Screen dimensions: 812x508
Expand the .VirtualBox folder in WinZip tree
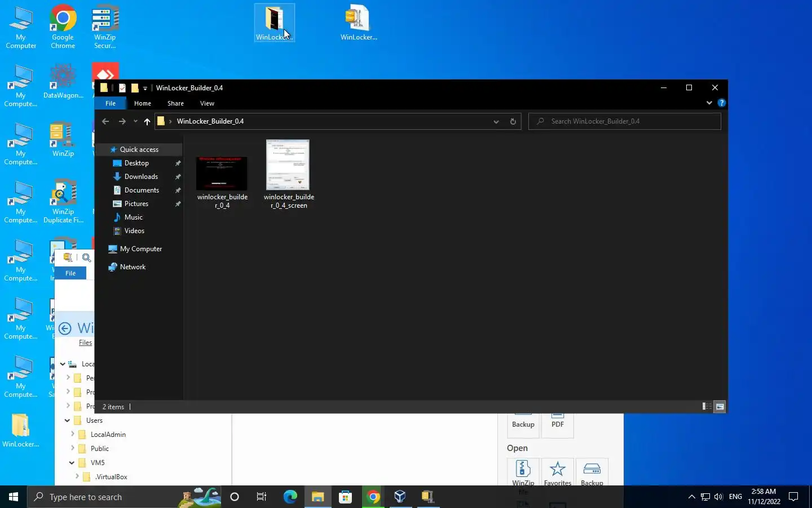(x=77, y=476)
